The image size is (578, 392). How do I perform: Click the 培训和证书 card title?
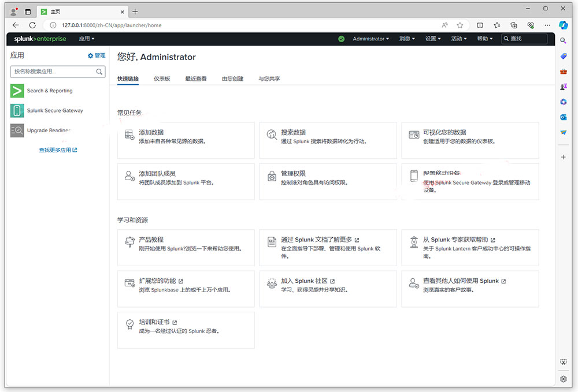pyautogui.click(x=154, y=322)
